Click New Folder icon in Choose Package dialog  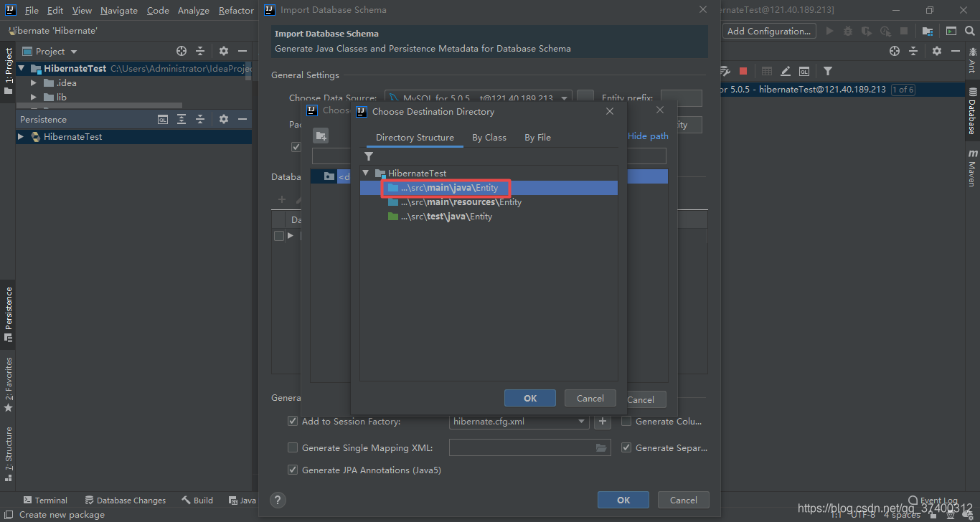(x=321, y=136)
